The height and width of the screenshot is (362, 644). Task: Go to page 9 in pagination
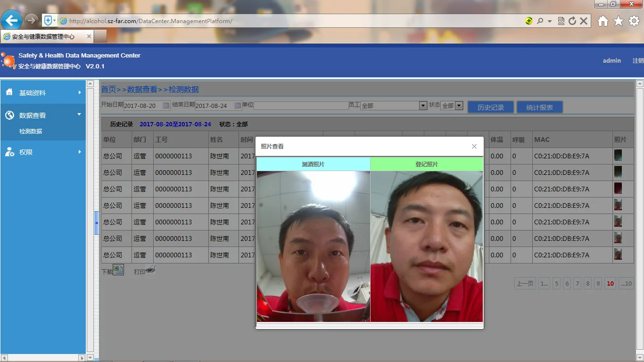tap(598, 283)
